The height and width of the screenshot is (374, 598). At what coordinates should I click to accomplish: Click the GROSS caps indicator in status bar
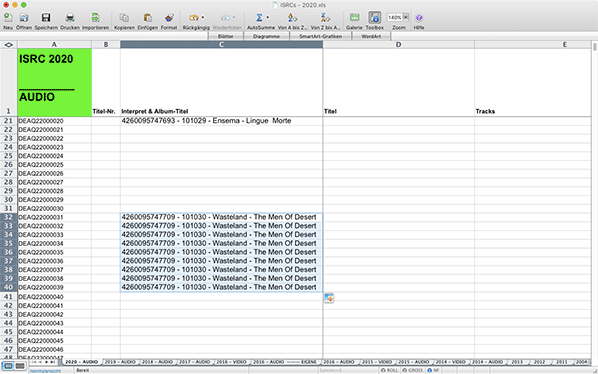point(413,370)
